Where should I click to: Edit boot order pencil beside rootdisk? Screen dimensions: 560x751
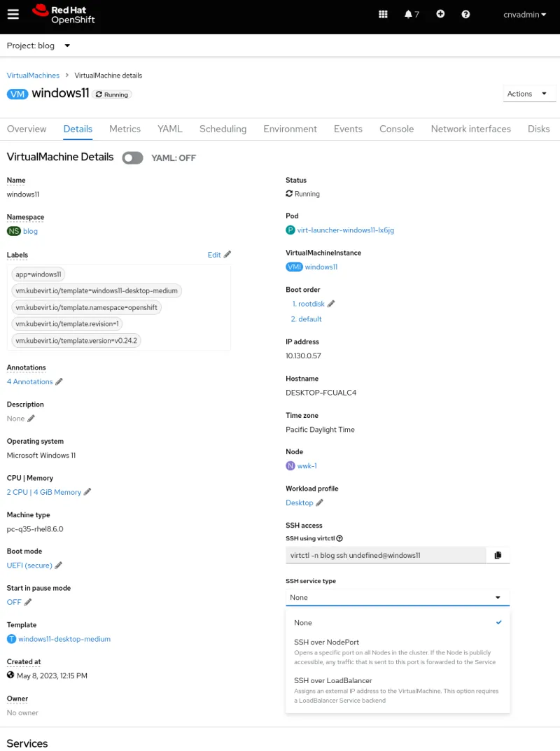point(331,304)
